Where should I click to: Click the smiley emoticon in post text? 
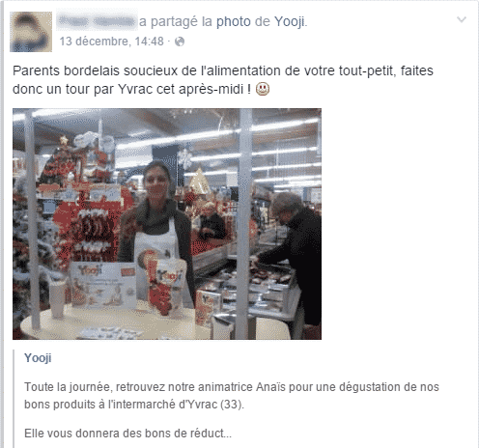click(263, 89)
